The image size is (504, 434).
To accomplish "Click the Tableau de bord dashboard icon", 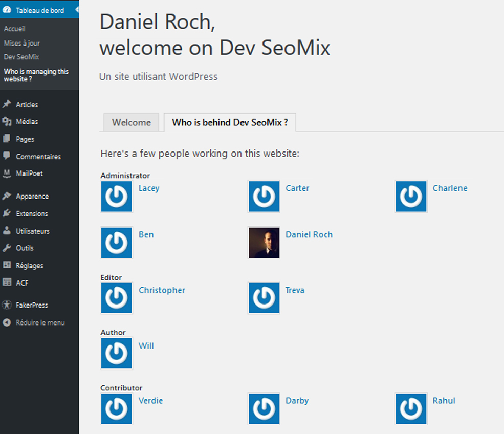I will pyautogui.click(x=7, y=10).
